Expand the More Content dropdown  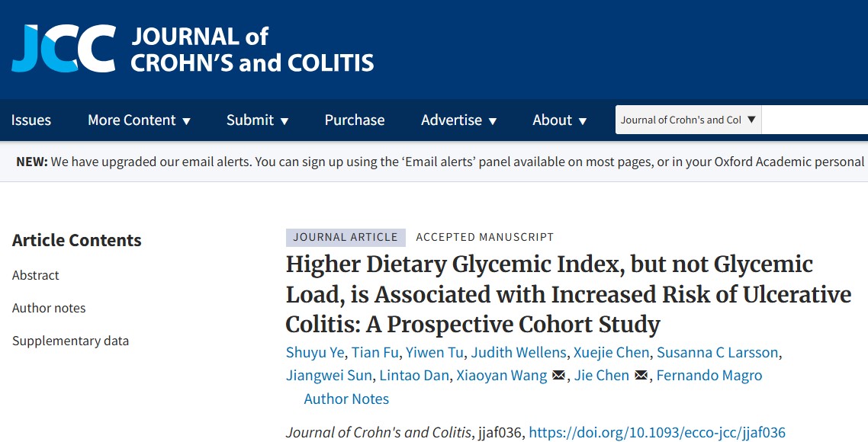[139, 120]
